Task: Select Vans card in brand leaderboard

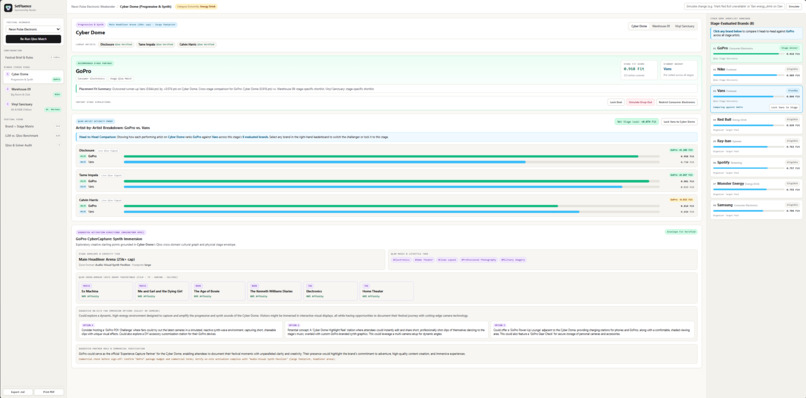Action: point(756,99)
